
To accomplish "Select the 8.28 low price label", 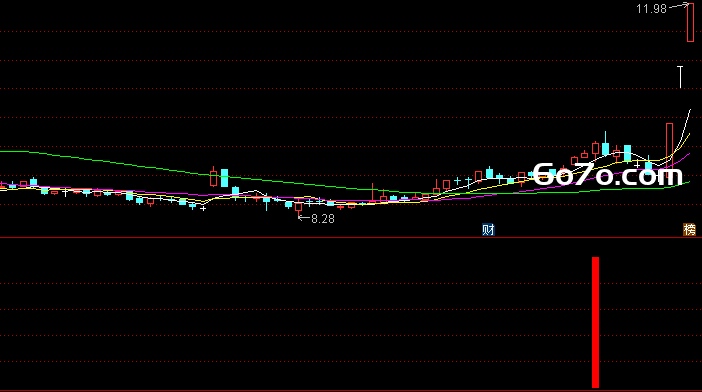I will (323, 219).
